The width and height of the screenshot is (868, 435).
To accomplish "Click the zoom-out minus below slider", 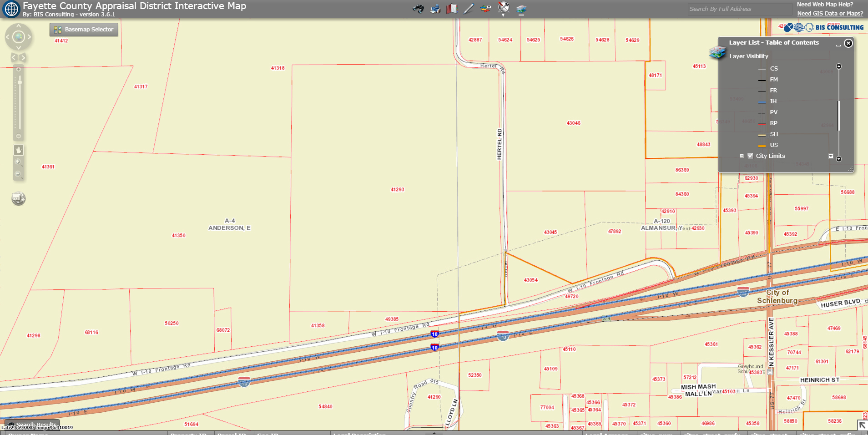I will (x=19, y=136).
